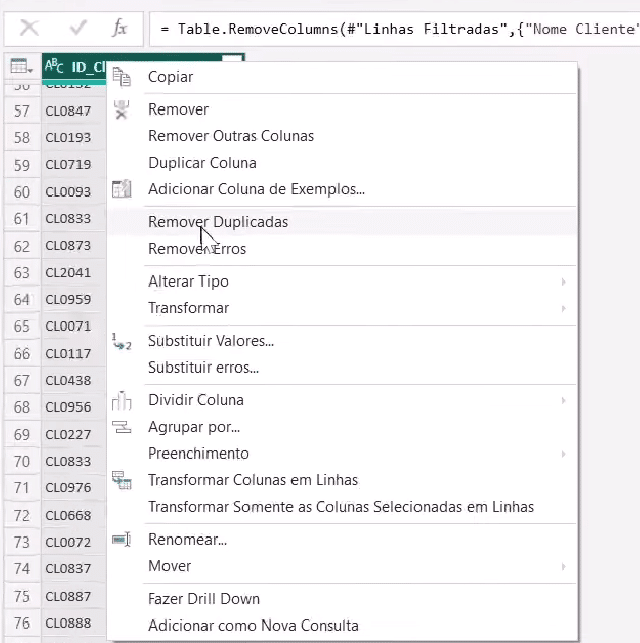Select Remover Erros
This screenshot has height=643, width=640.
(x=197, y=249)
